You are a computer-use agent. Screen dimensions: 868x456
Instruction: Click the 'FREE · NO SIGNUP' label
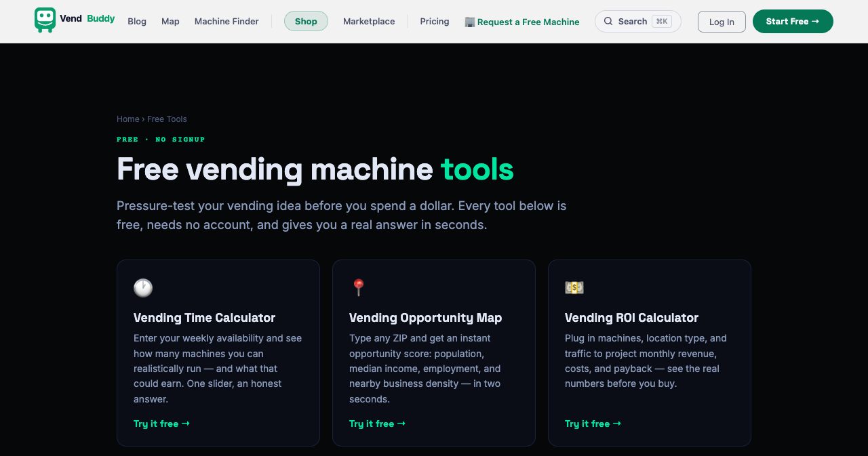point(161,140)
